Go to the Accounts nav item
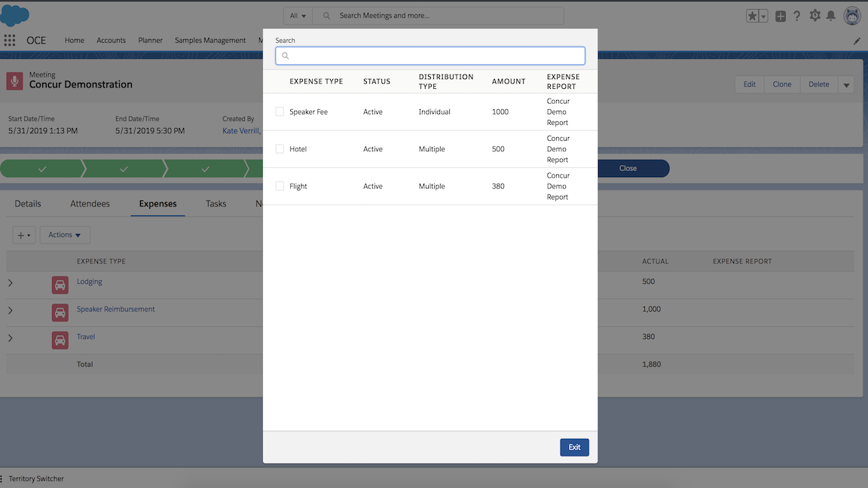Image resolution: width=868 pixels, height=488 pixels. tap(111, 41)
